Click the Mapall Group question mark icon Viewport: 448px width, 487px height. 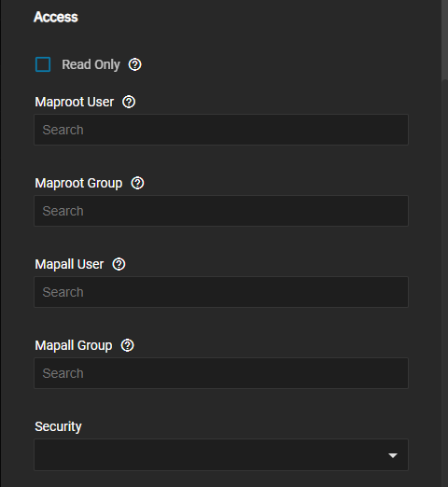[128, 345]
